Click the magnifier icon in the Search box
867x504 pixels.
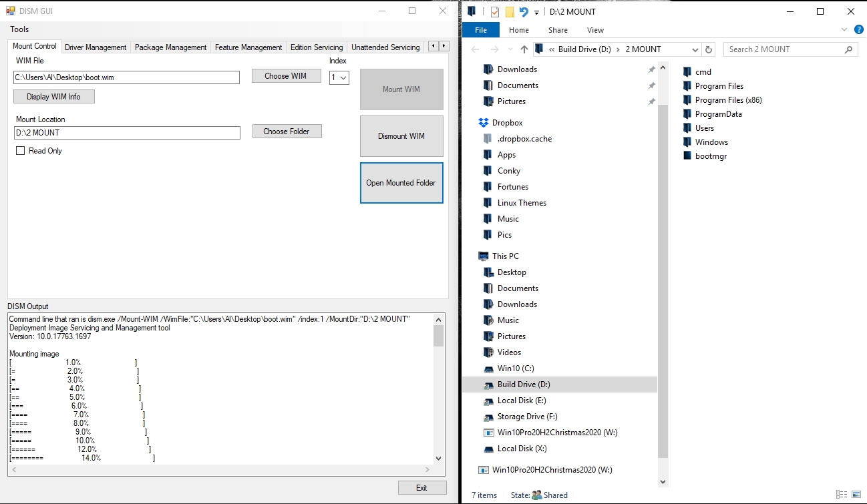point(849,49)
